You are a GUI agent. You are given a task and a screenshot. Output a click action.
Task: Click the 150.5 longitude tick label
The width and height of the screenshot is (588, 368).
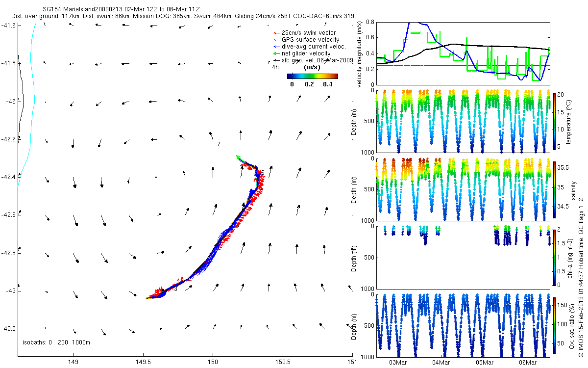coord(282,363)
